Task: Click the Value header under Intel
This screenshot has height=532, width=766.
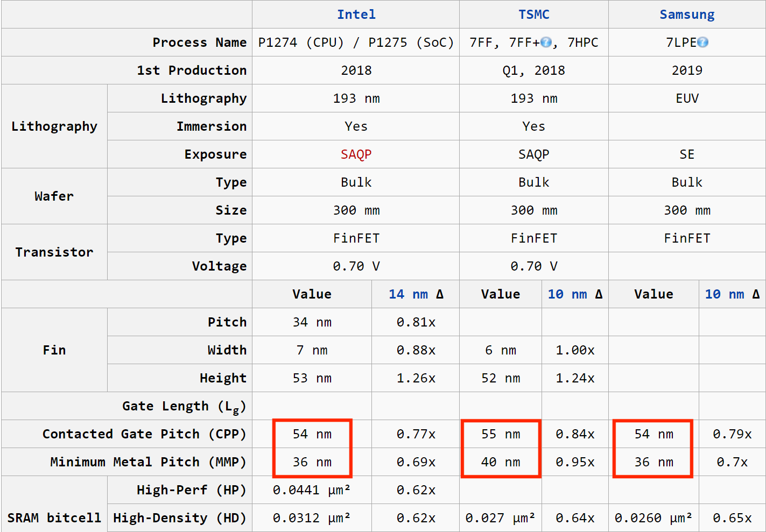Action: coord(312,294)
